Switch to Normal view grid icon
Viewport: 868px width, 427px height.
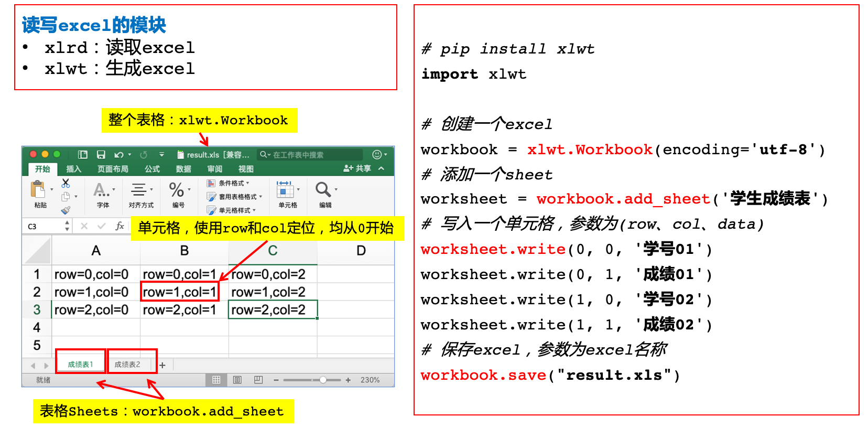216,380
